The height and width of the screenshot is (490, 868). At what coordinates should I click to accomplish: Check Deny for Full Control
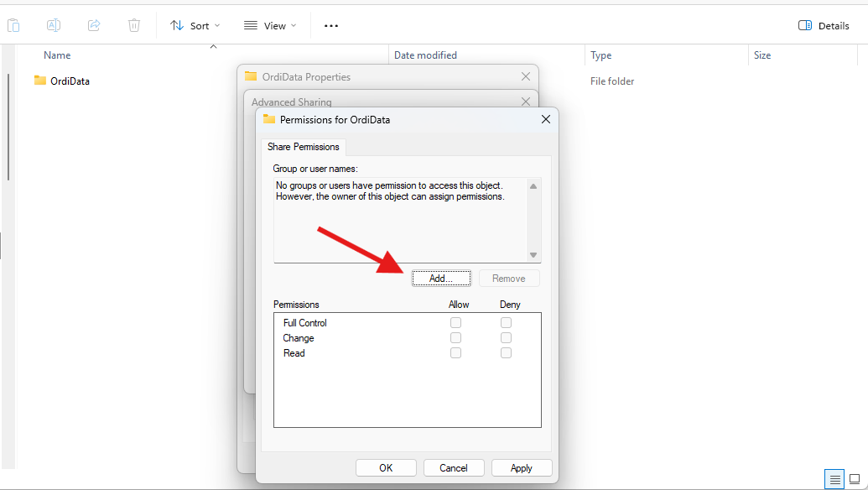pos(506,322)
